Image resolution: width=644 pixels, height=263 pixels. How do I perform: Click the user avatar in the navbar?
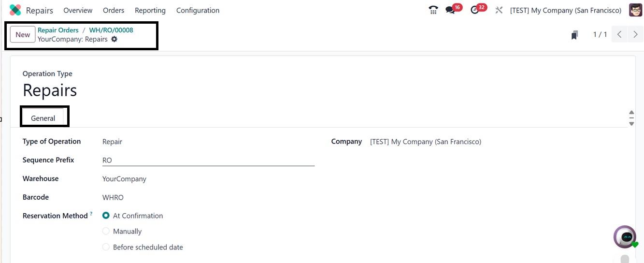[x=635, y=10]
